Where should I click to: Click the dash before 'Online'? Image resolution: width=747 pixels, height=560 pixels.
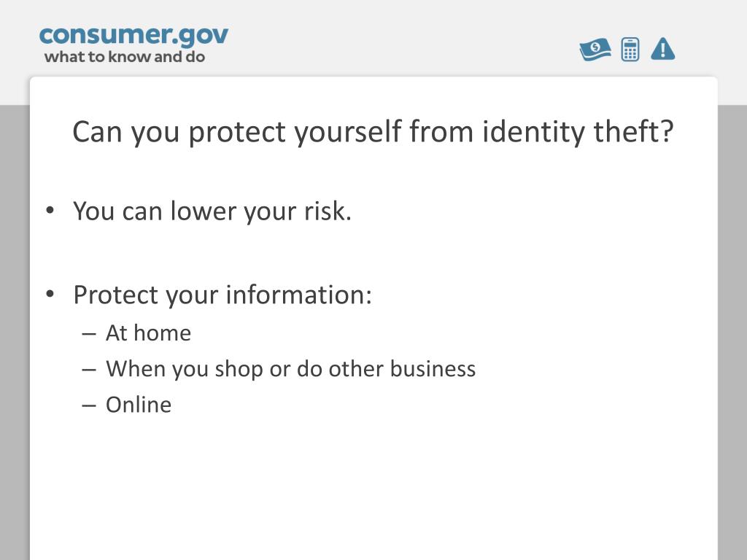(x=89, y=405)
